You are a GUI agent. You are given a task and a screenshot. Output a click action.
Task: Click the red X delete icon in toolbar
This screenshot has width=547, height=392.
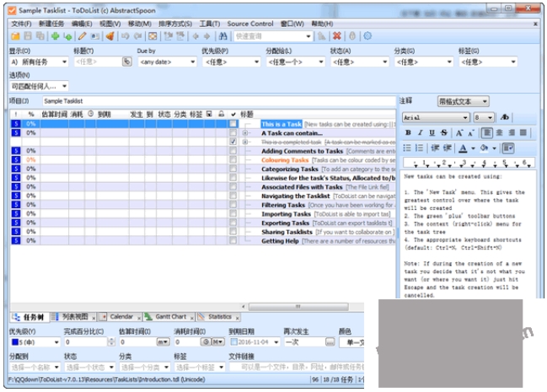(336, 36)
